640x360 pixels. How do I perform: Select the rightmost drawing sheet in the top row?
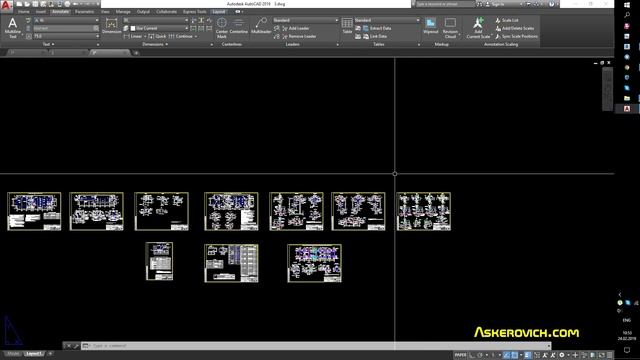point(423,211)
